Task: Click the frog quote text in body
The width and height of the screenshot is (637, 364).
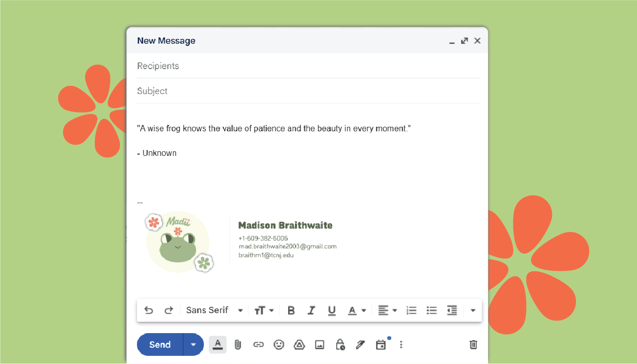Action: [274, 129]
